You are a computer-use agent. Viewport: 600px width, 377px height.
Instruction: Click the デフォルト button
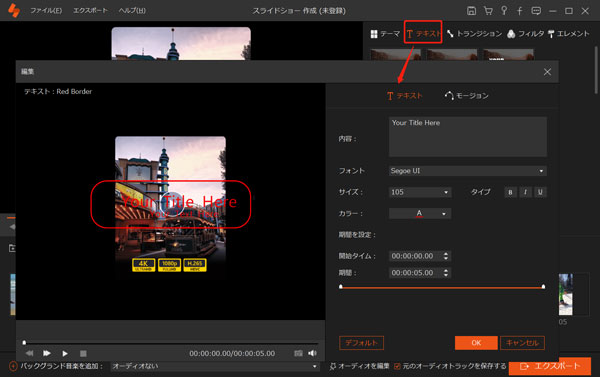[x=361, y=343]
